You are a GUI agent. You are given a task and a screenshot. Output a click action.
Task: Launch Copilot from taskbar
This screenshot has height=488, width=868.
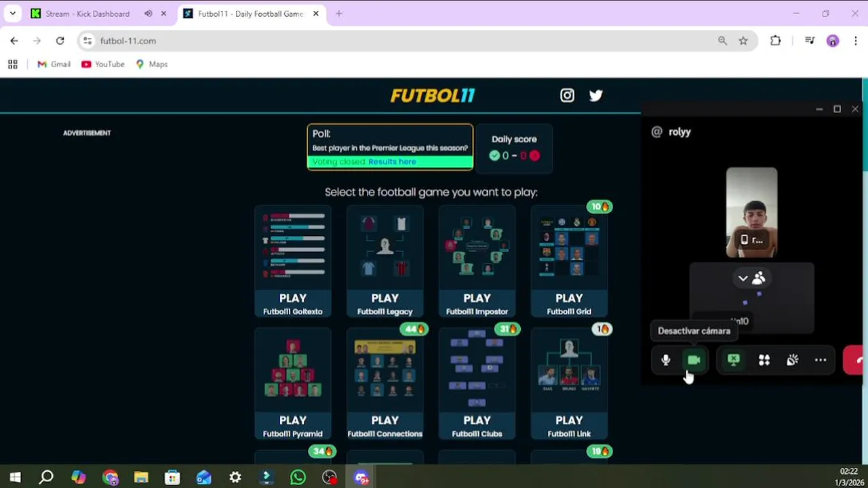point(78,478)
